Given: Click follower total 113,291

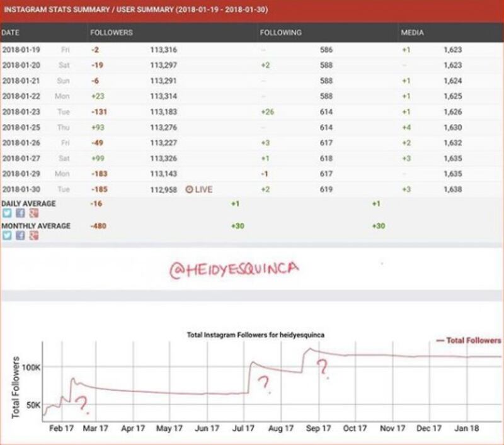Looking at the screenshot, I should 164,81.
